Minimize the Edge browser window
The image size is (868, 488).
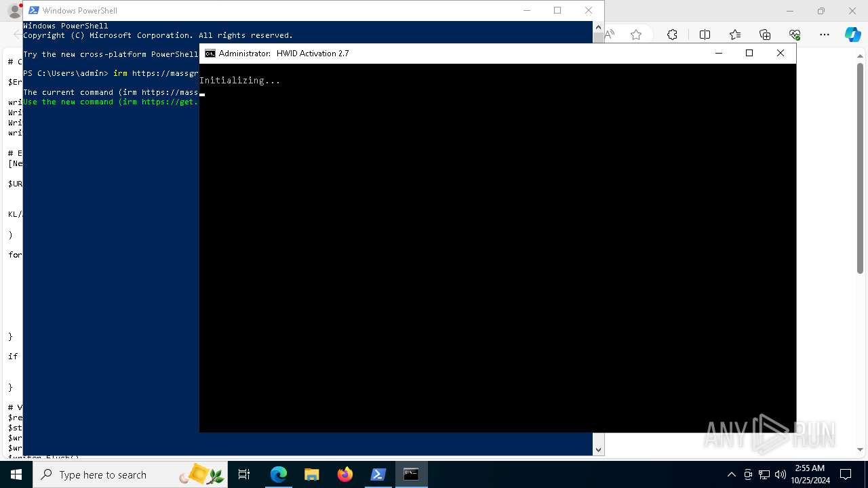tap(790, 11)
